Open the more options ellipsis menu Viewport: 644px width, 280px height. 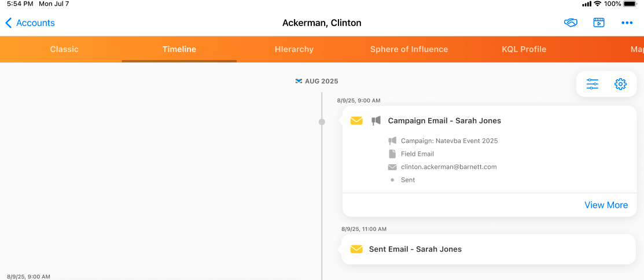[x=627, y=23]
